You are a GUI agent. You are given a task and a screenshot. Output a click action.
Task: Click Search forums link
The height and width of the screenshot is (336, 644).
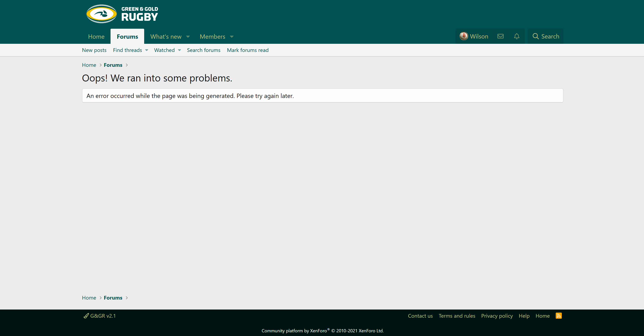coord(204,50)
